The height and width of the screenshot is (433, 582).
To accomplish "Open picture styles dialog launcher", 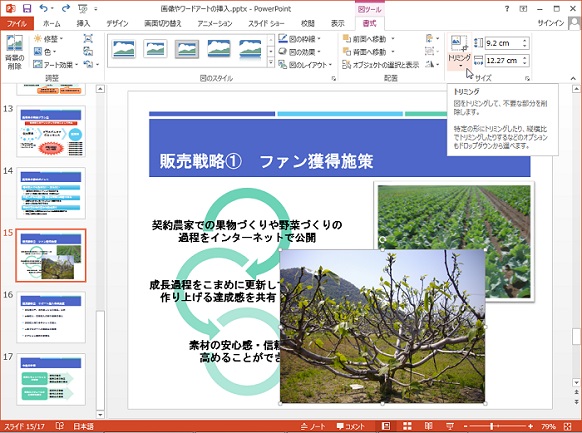I will tap(334, 78).
